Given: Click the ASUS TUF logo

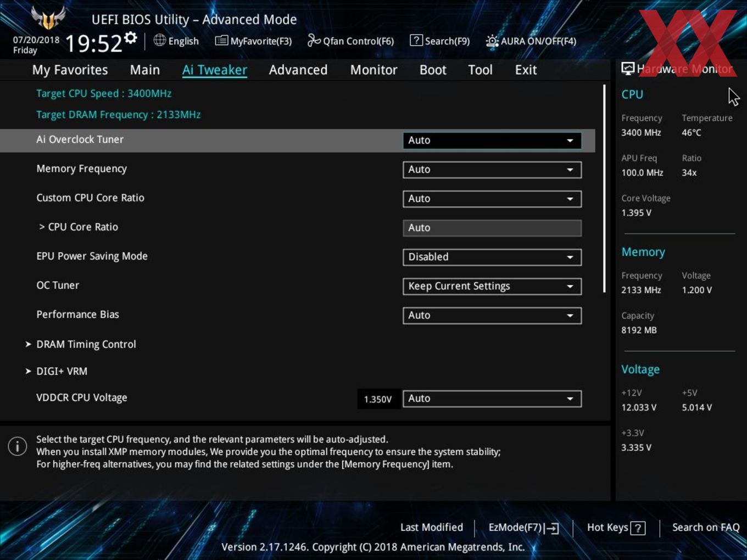Looking at the screenshot, I should [x=48, y=18].
